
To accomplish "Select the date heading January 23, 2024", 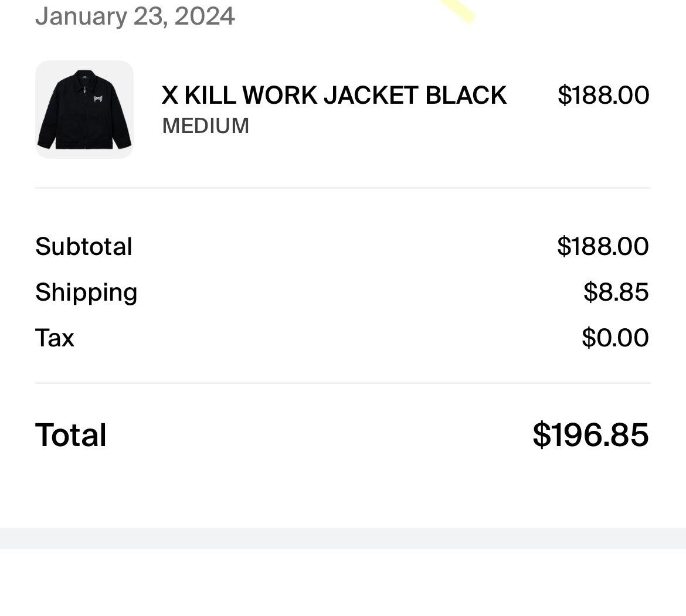I will [134, 16].
